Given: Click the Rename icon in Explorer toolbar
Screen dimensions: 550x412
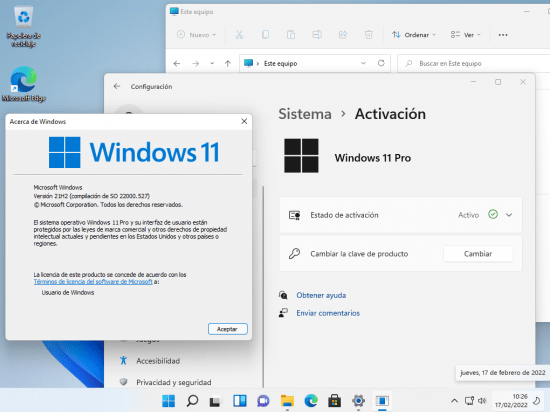Looking at the screenshot, I should [x=317, y=34].
